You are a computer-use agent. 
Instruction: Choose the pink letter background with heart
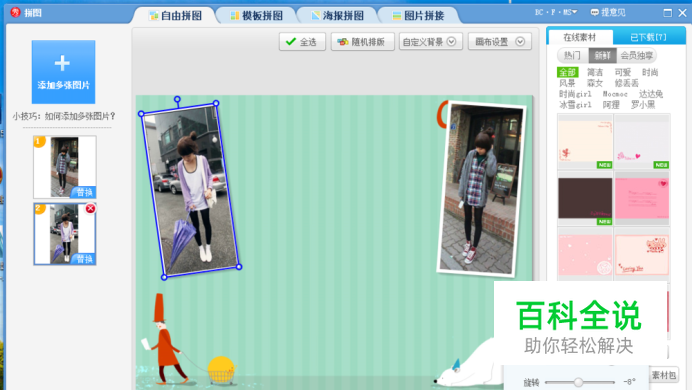[642, 199]
